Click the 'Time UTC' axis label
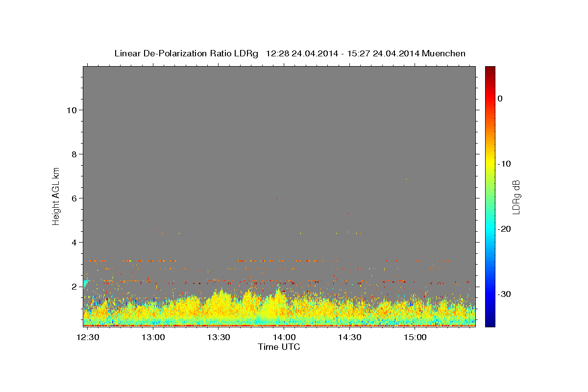This screenshot has width=588, height=392. click(279, 347)
